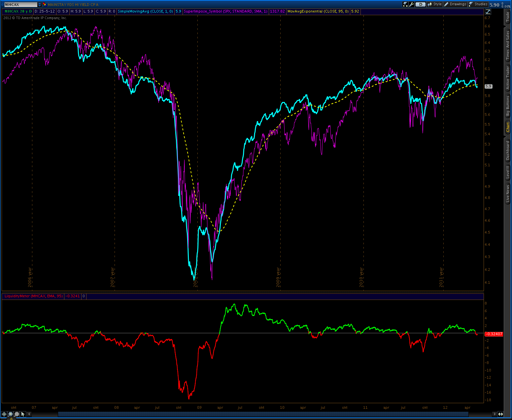Viewport: 512px width, 420px height.
Task: Switch to the Level II sidebar tab
Action: point(508,172)
